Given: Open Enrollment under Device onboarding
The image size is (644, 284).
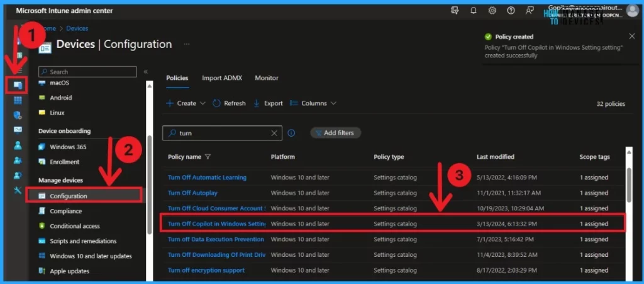Looking at the screenshot, I should [x=65, y=162].
